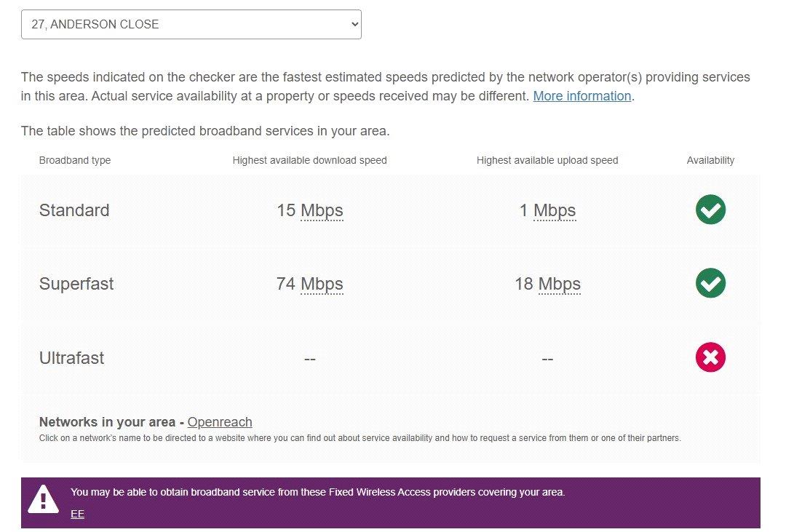Click the dropdown arrow of address selector
Screen dimensions: 786x532
click(354, 24)
